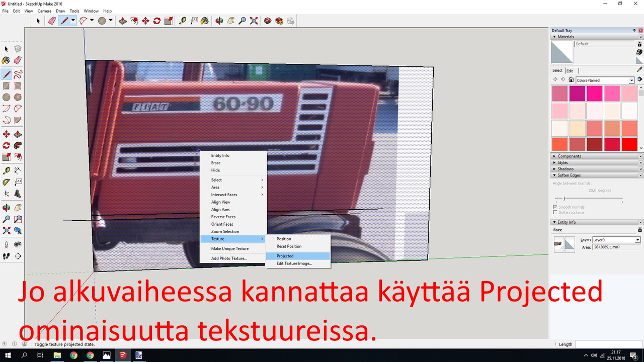Pick the pure red color swatch
The image size is (644, 362).
(629, 144)
